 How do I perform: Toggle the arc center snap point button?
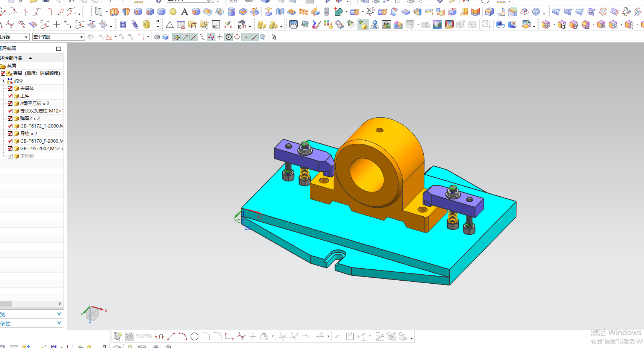[x=229, y=37]
